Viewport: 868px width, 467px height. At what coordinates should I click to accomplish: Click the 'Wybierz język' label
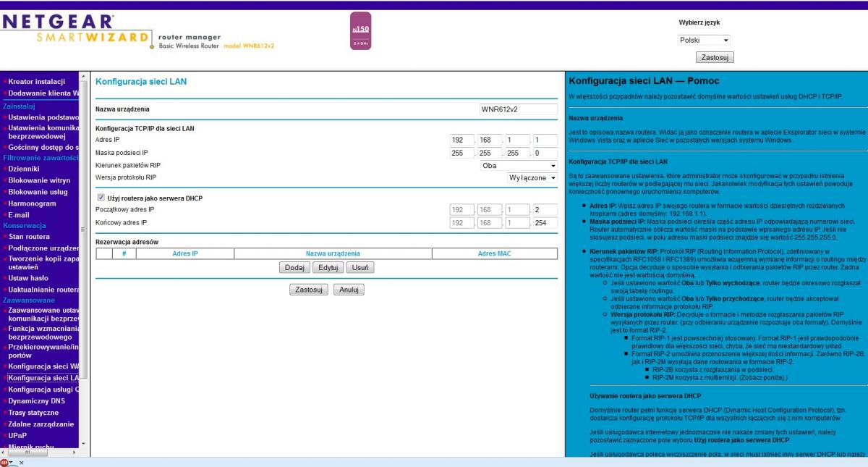699,22
